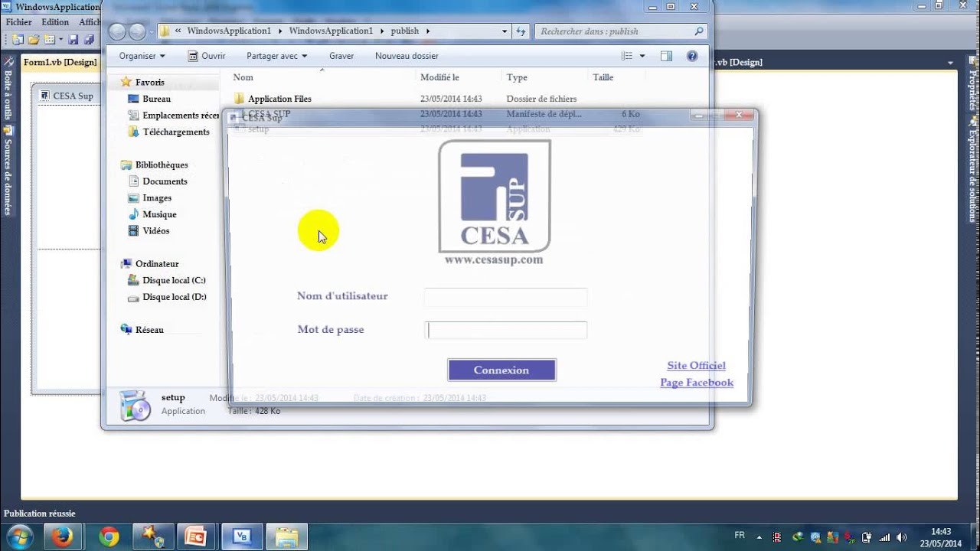Toggle the Explorer preview pane icon

[x=666, y=56]
